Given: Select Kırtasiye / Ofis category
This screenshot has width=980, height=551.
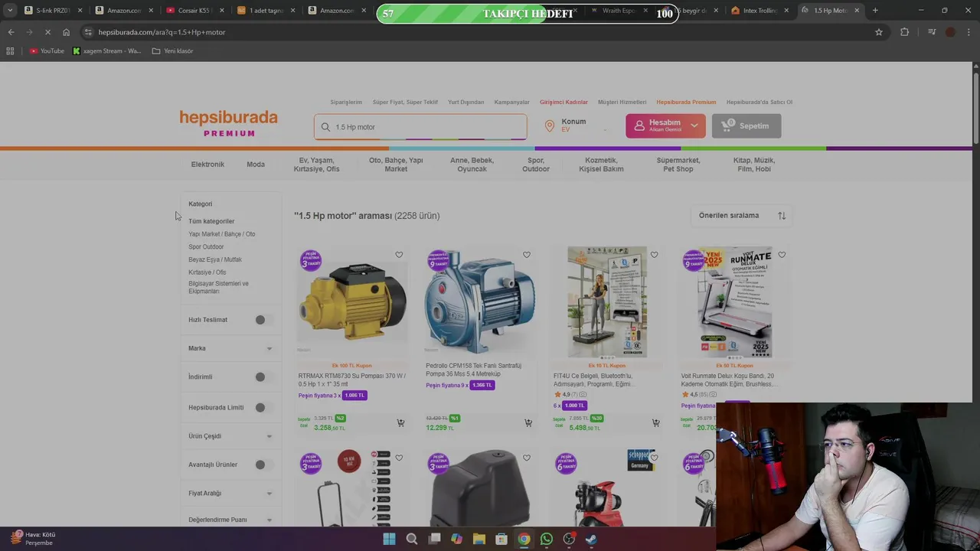Looking at the screenshot, I should pos(207,272).
